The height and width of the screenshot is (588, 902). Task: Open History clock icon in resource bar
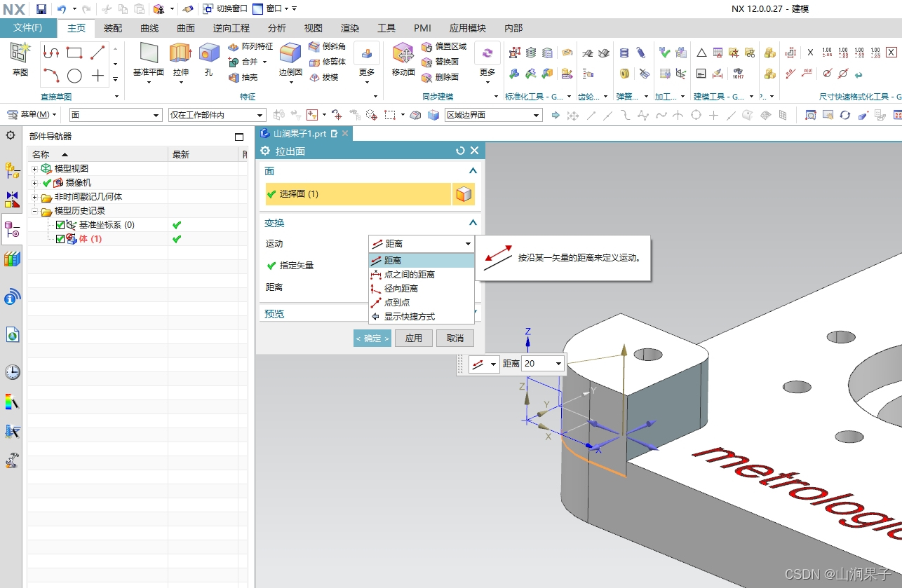tap(12, 371)
